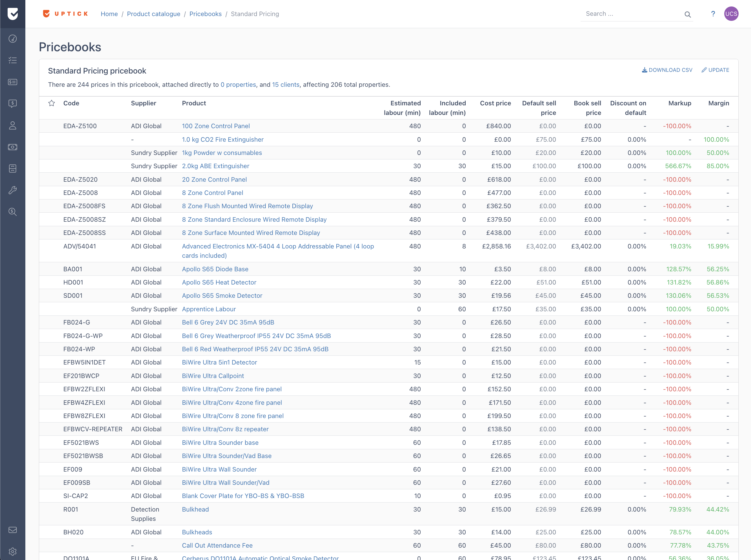The height and width of the screenshot is (560, 751).
Task: Select cost price £2,858.16 cell
Action: pyautogui.click(x=496, y=246)
